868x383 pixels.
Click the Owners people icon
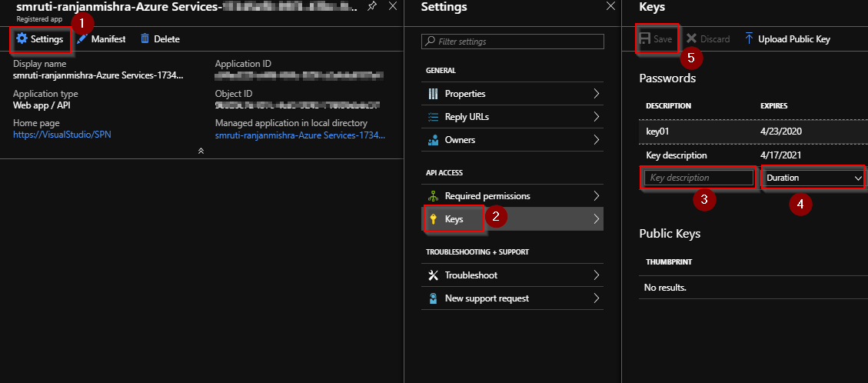pyautogui.click(x=434, y=140)
